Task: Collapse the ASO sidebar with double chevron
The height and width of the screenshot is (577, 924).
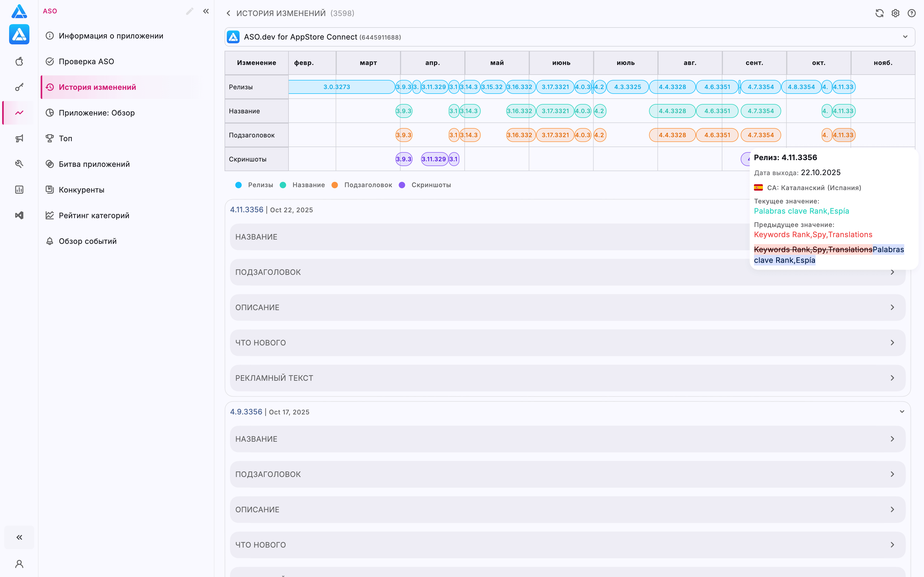Action: point(206,11)
